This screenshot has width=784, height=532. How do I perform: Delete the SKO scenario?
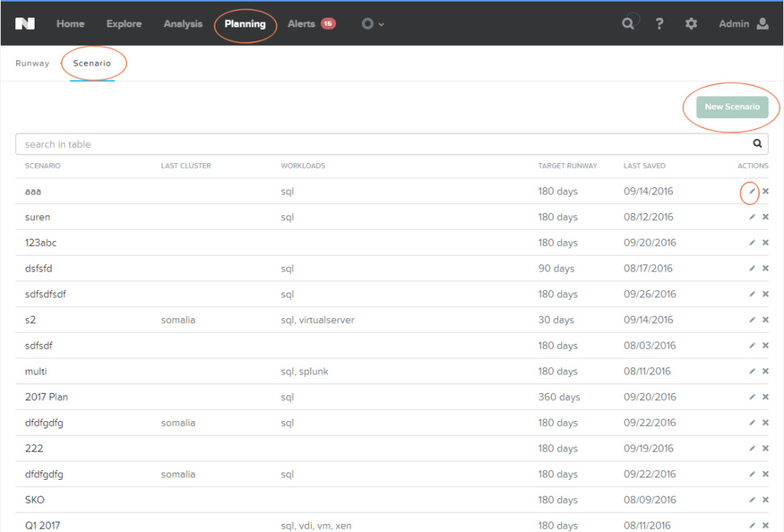pos(766,500)
